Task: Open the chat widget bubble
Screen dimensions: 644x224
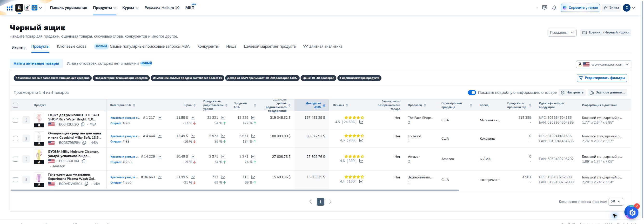Action: [x=632, y=212]
